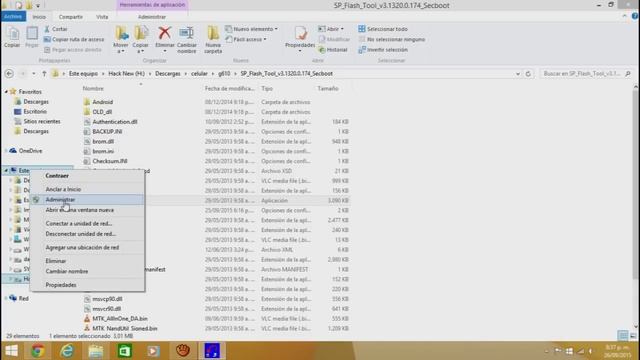Select Administrar in the context menu
640x360 pixels.
[87, 200]
